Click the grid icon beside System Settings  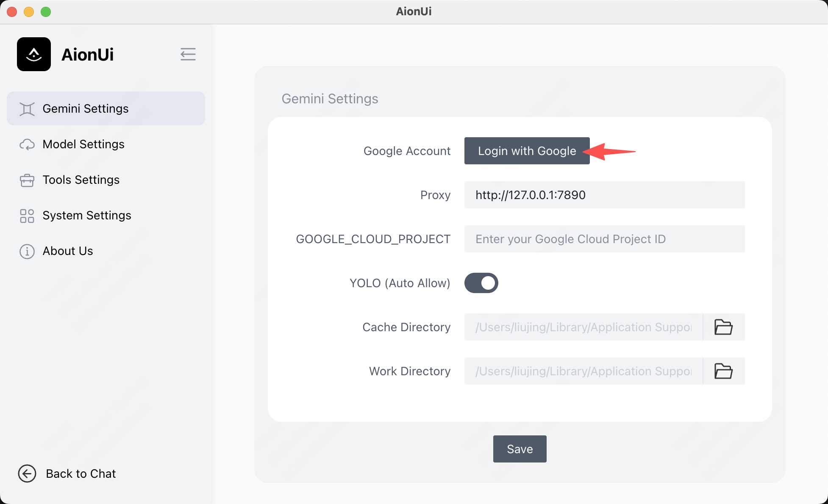click(27, 216)
